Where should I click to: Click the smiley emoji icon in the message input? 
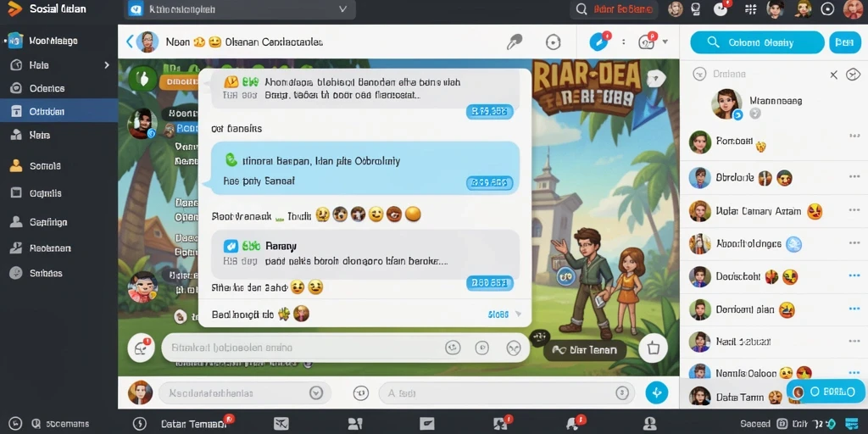pyautogui.click(x=453, y=348)
